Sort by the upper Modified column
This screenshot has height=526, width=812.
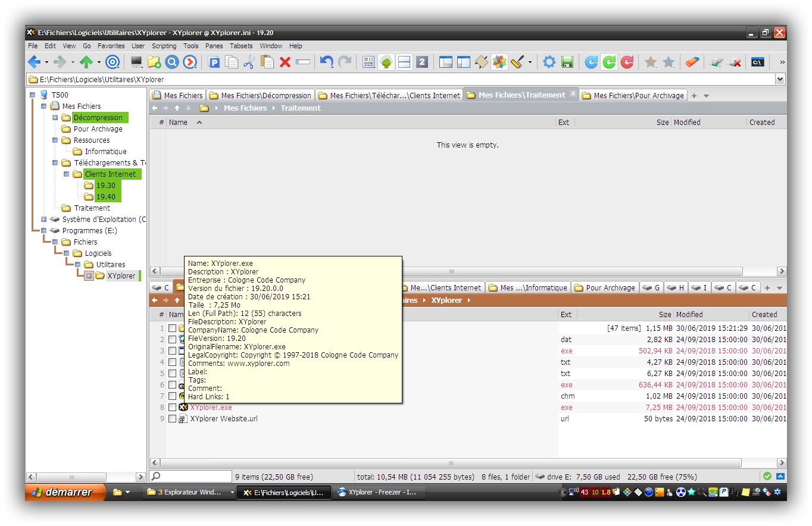(x=687, y=122)
